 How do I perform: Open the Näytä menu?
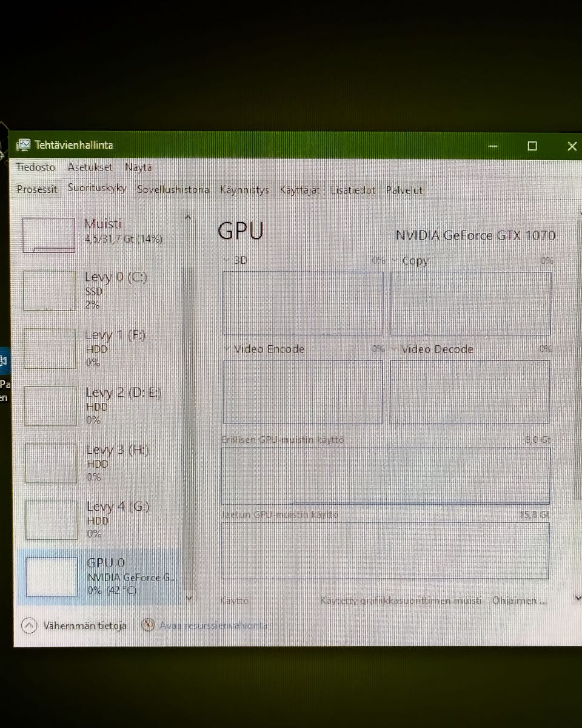pyautogui.click(x=138, y=167)
